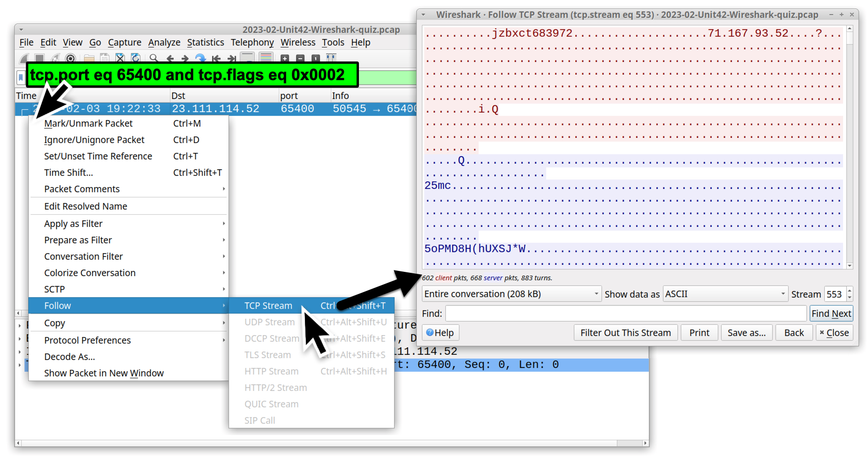
Task: Increment the Stream number spinner
Action: tap(850, 291)
